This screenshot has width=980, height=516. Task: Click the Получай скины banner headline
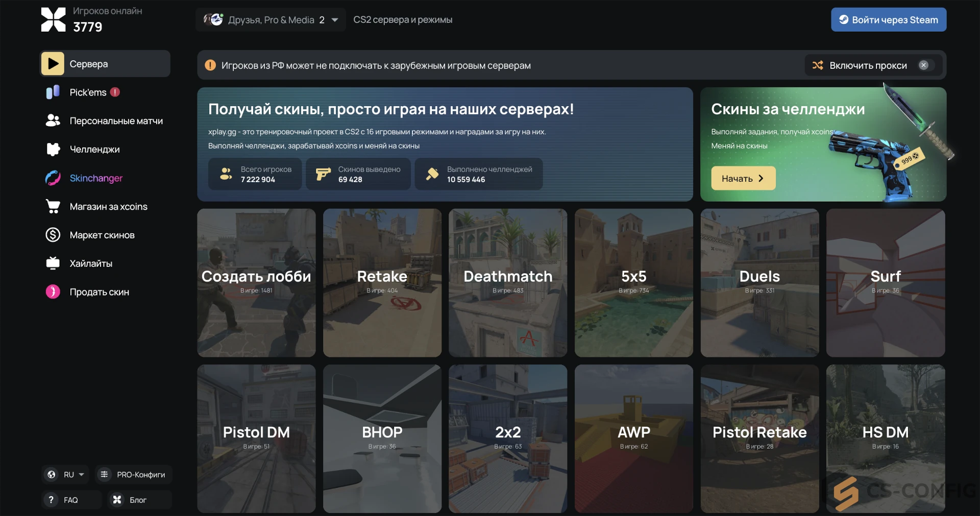(x=391, y=109)
